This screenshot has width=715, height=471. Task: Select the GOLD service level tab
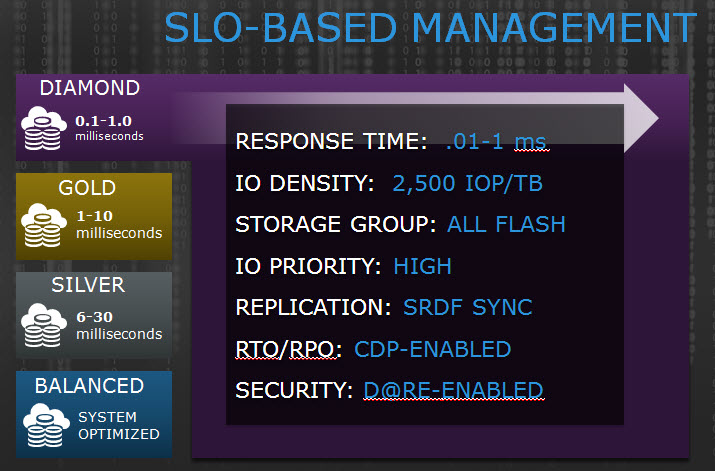pyautogui.click(x=88, y=188)
